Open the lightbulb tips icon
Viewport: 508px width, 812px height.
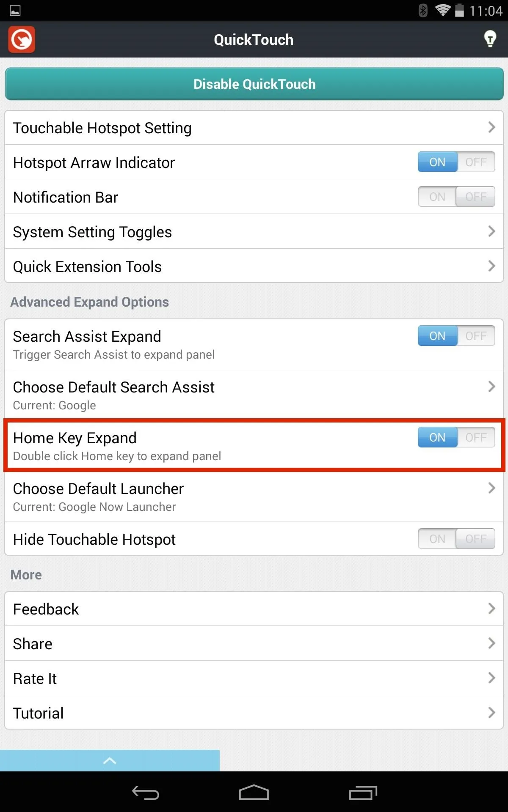(490, 39)
